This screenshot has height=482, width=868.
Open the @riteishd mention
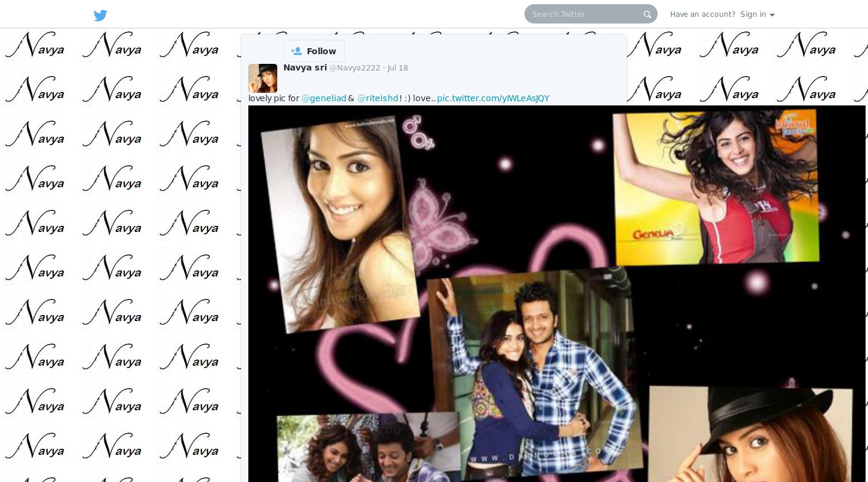(x=378, y=98)
